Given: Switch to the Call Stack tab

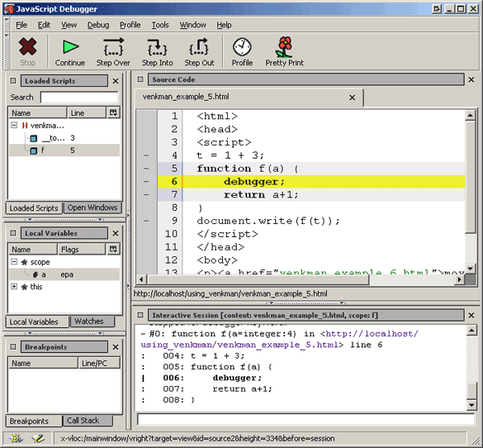Looking at the screenshot, I should click(x=88, y=421).
